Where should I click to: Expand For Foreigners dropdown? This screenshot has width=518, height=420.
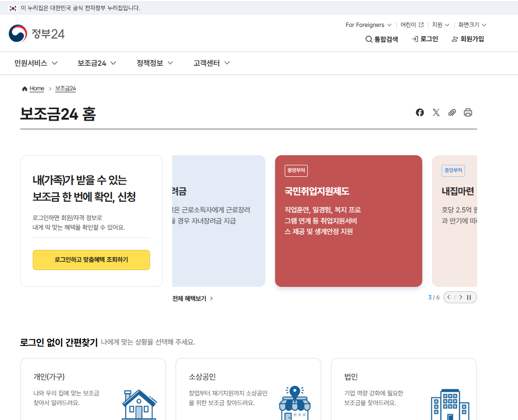(x=369, y=25)
